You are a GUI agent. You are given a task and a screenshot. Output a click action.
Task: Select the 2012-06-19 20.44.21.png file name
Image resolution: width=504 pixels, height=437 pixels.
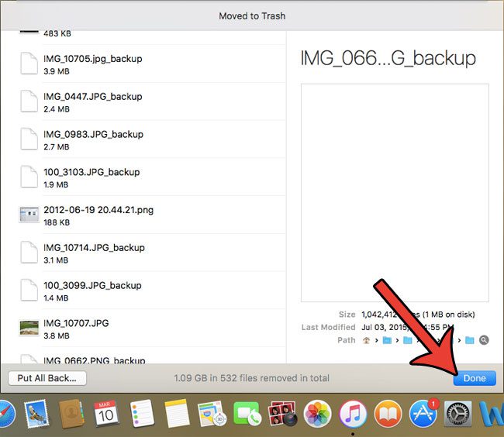[98, 210]
